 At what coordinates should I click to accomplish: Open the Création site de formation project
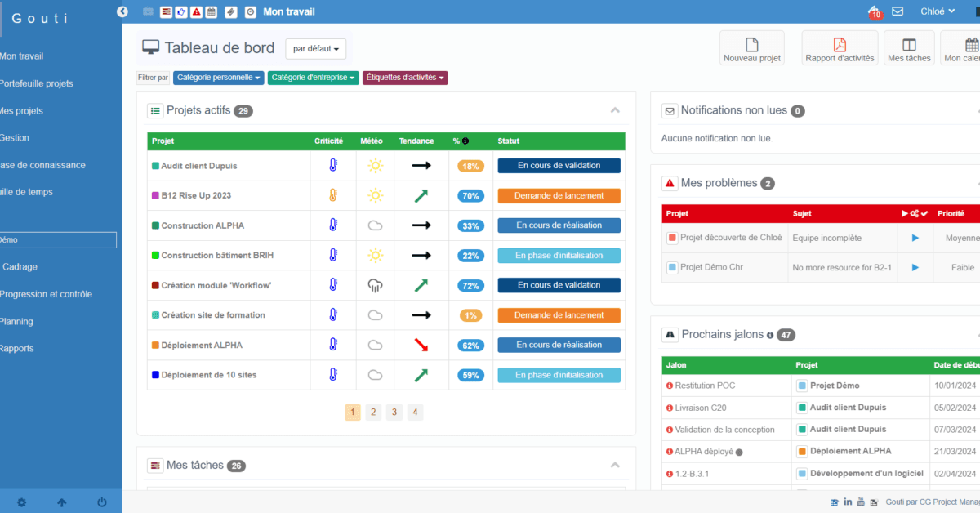point(213,315)
